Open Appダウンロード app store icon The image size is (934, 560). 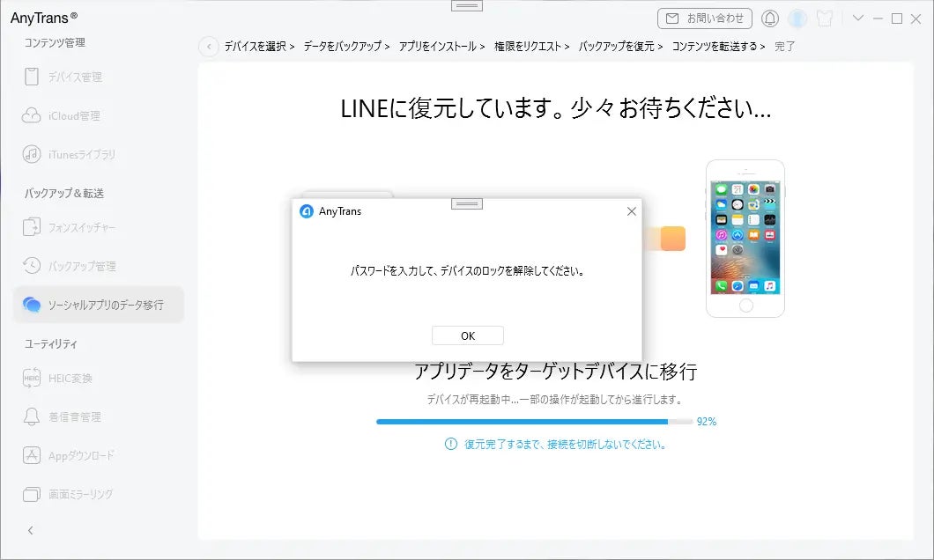point(32,455)
